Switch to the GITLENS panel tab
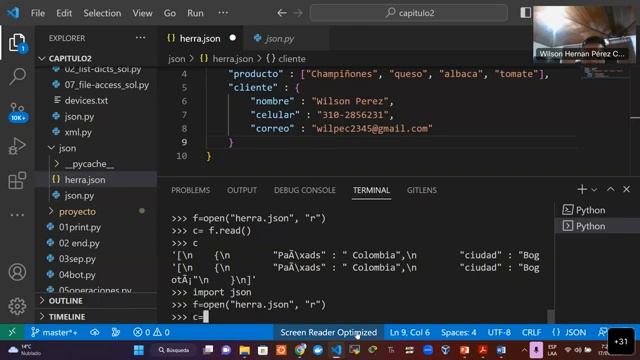This screenshot has width=640, height=360. point(422,190)
